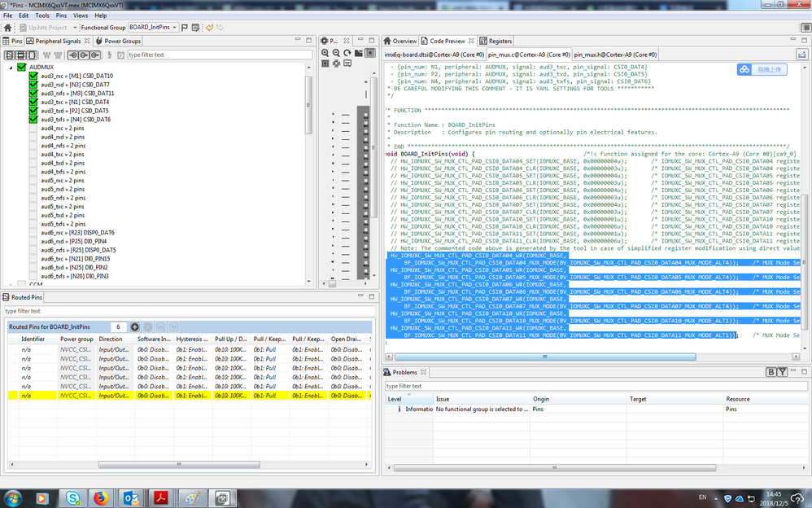Open the Views menu

point(81,15)
